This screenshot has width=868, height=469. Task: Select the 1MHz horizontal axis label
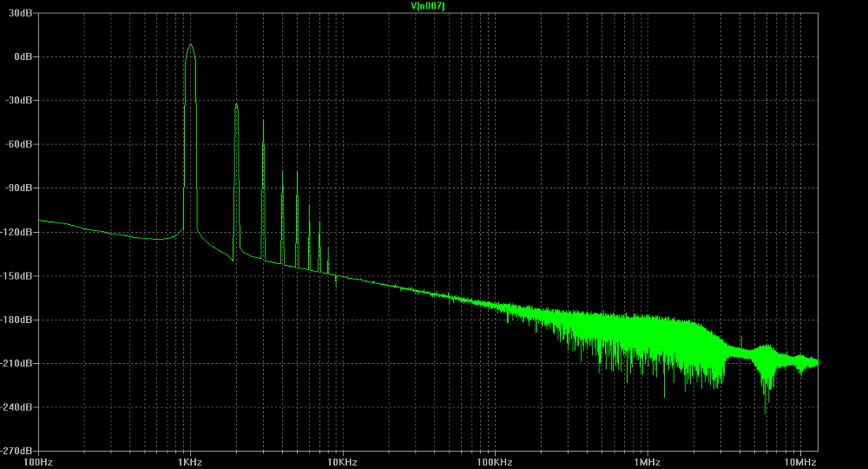tap(647, 461)
